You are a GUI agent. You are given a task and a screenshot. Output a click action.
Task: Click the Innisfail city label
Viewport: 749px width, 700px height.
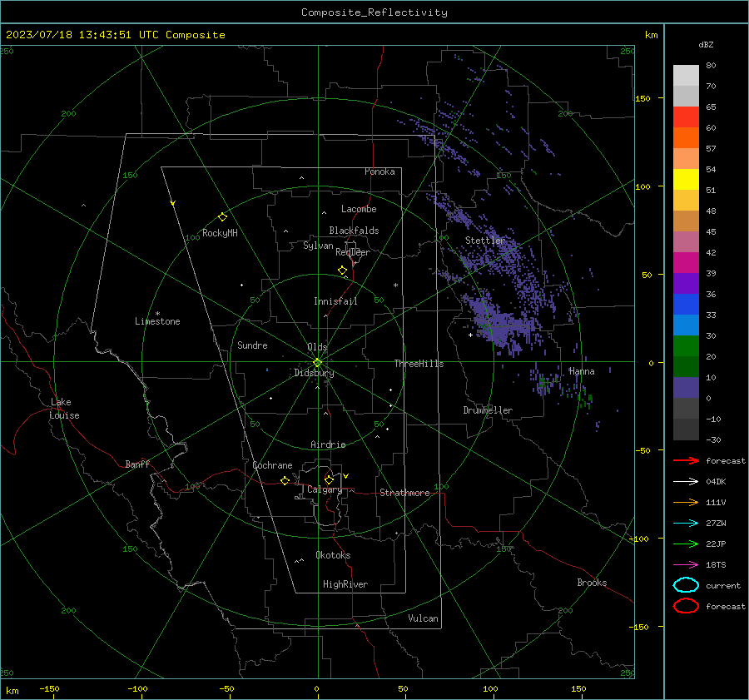click(335, 301)
